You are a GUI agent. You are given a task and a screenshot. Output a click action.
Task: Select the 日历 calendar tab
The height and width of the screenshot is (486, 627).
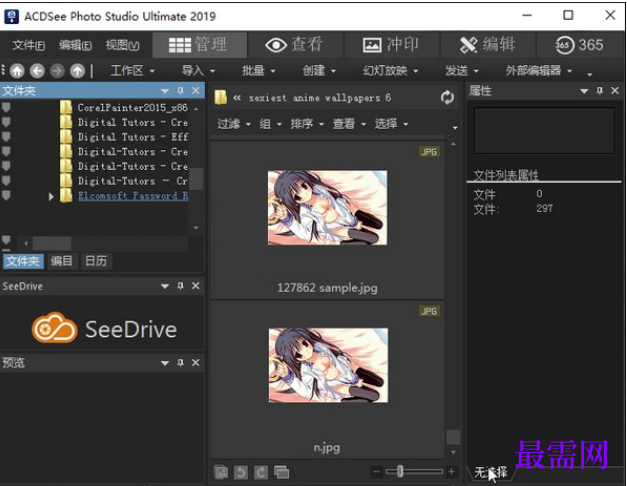coord(96,261)
